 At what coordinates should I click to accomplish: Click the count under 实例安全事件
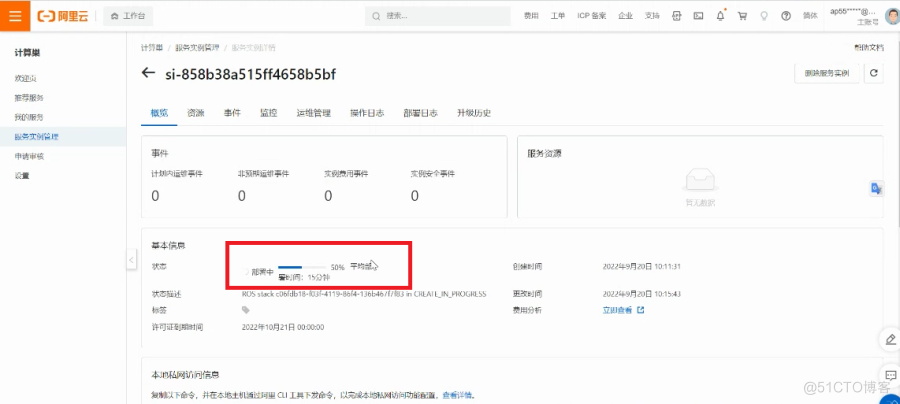tap(414, 196)
